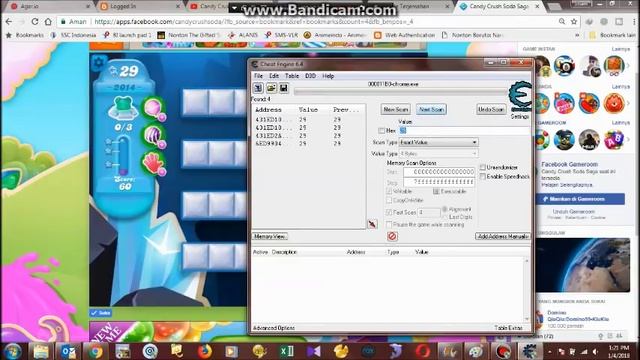
Task: Open File Explorer from the taskbar
Action: tap(40, 351)
